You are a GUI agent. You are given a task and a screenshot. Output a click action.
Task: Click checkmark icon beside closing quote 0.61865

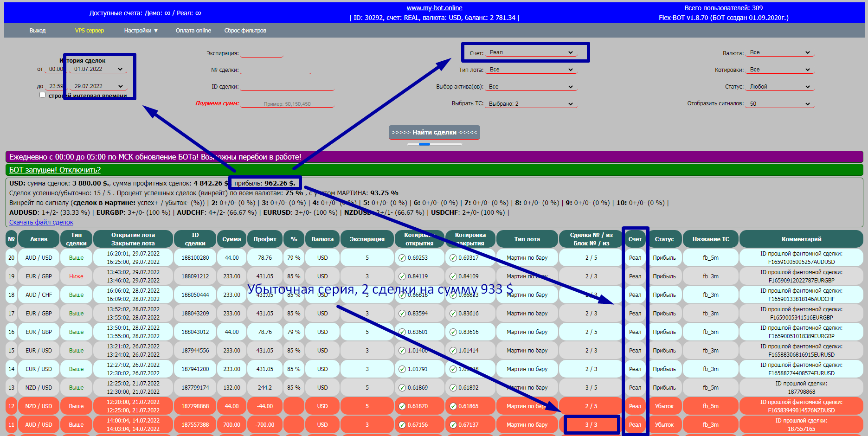click(x=453, y=406)
